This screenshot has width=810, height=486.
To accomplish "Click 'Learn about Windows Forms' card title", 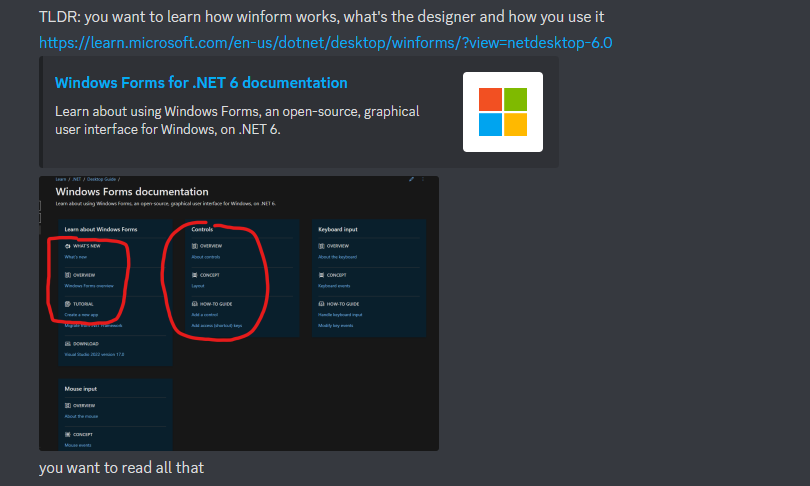I will pos(101,229).
